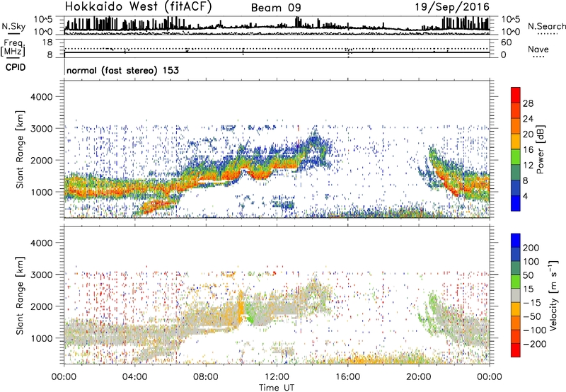Click the '28' tick on power colorbar
The image size is (566, 392).
tap(528, 103)
